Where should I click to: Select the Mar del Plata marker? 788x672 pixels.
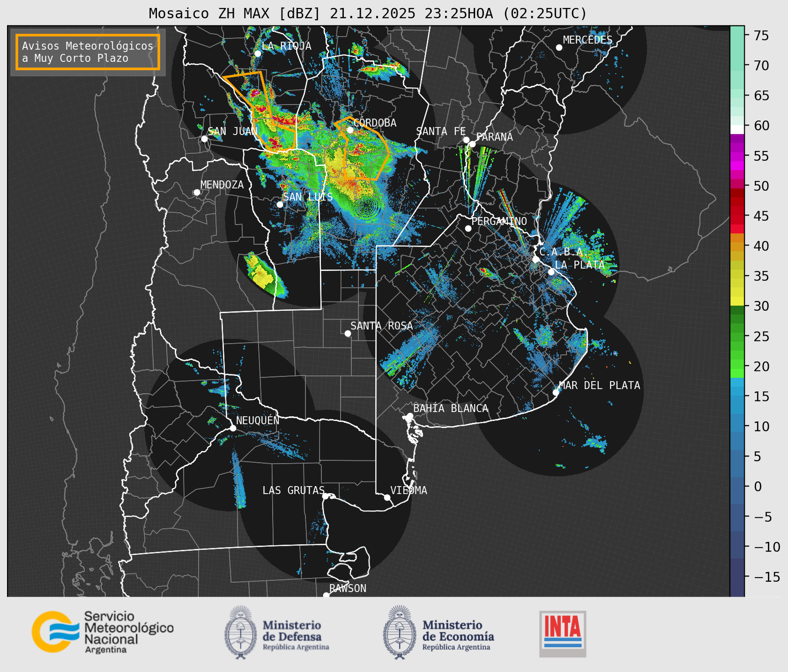click(556, 392)
